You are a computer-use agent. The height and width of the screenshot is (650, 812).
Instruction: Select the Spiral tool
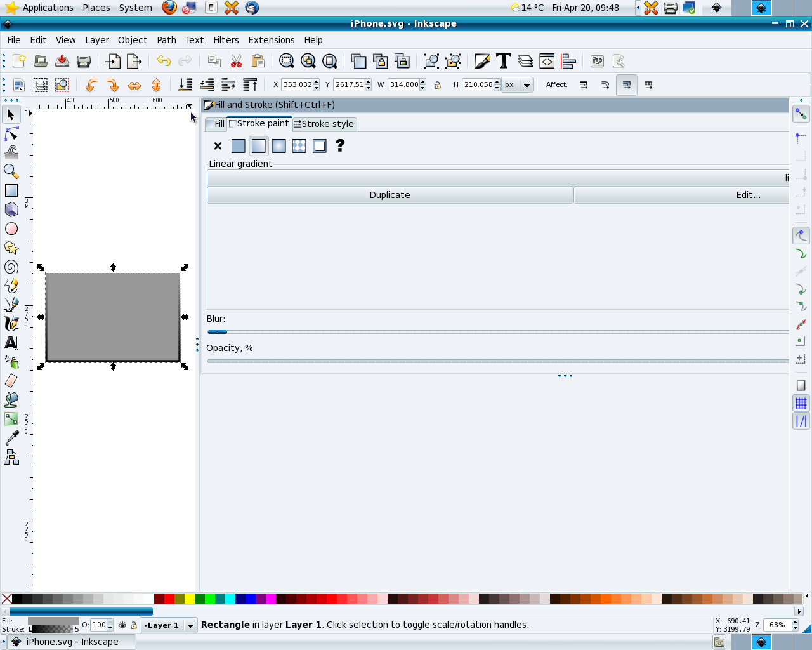click(x=11, y=267)
